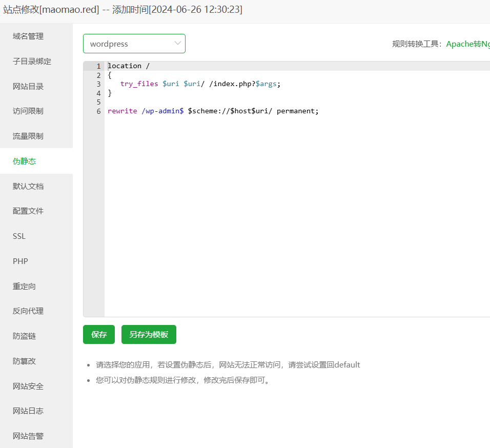
Task: Open the PHP version tab
Action: pos(36,261)
